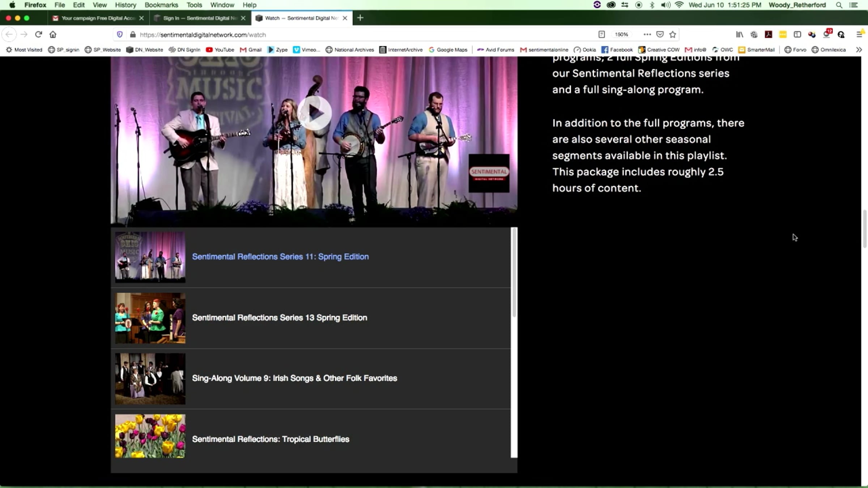This screenshot has height=488, width=868.
Task: Toggle Firefox sidebar view
Action: click(x=797, y=34)
